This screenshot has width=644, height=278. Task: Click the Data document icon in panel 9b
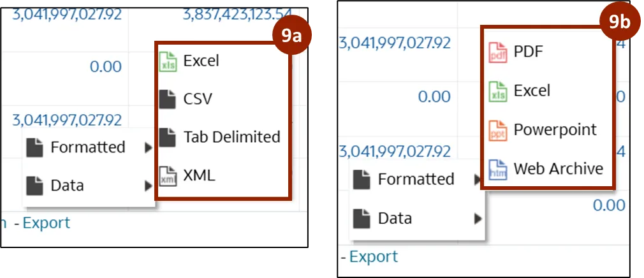(x=362, y=219)
